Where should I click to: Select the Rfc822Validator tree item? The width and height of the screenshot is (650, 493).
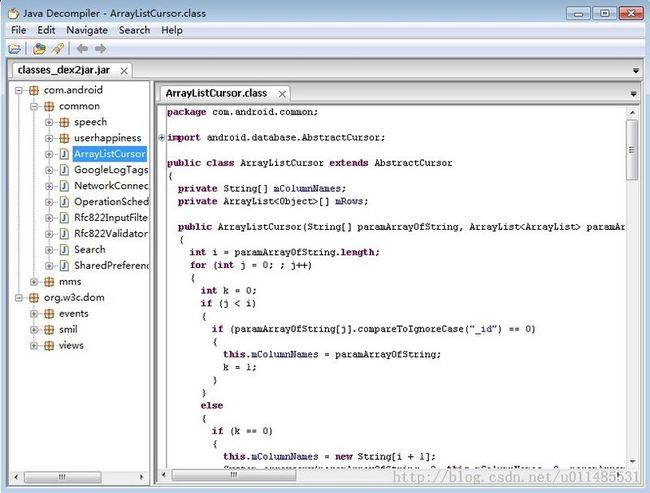[x=111, y=234]
